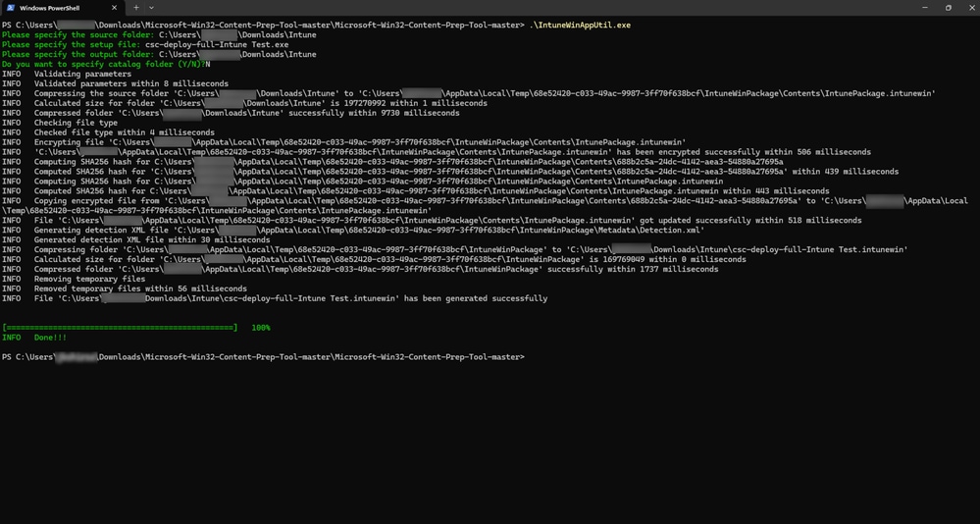This screenshot has height=524, width=980.
Task: Click 'Generating detection XML file' line
Action: click(x=353, y=231)
